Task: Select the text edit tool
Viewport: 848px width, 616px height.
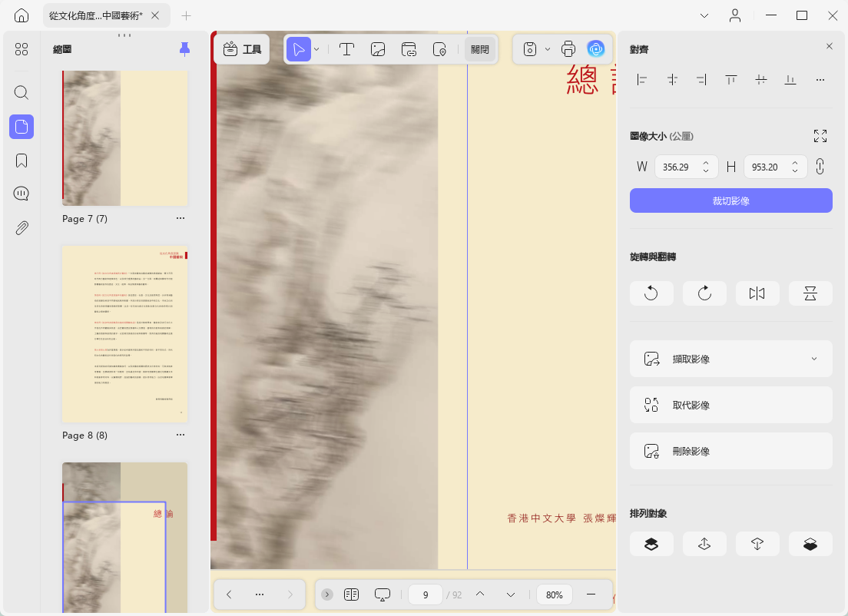Action: coord(346,49)
